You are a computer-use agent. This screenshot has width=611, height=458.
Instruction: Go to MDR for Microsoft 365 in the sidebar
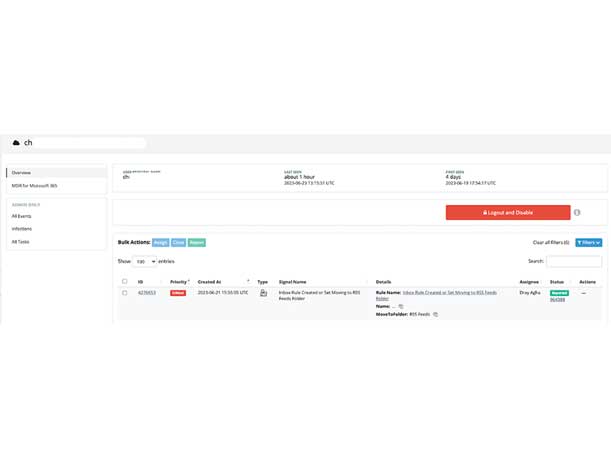pos(35,186)
